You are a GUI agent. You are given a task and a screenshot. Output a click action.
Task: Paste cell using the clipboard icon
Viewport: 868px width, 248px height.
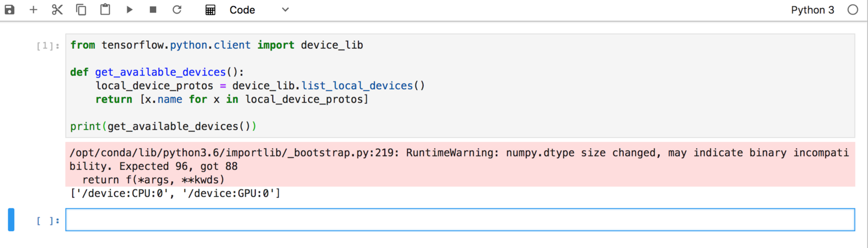[105, 10]
